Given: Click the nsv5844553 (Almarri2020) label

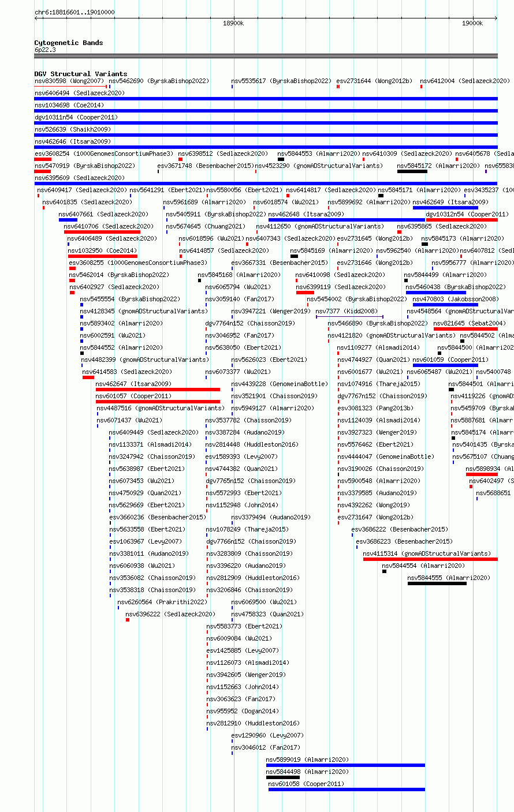Looking at the screenshot, I should (x=319, y=154).
